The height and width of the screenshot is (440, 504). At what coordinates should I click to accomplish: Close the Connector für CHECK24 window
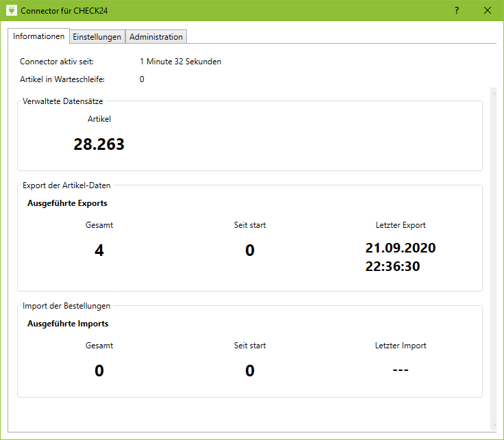(488, 10)
